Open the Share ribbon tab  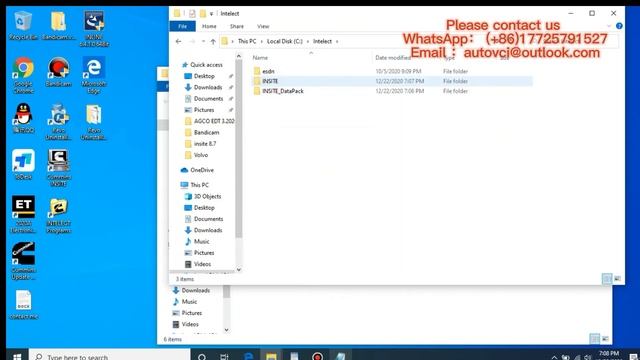237,26
